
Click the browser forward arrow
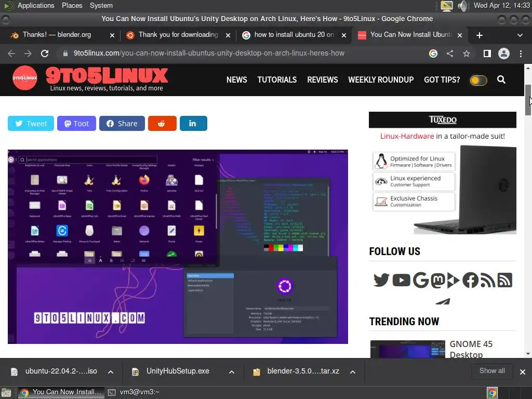coord(28,54)
